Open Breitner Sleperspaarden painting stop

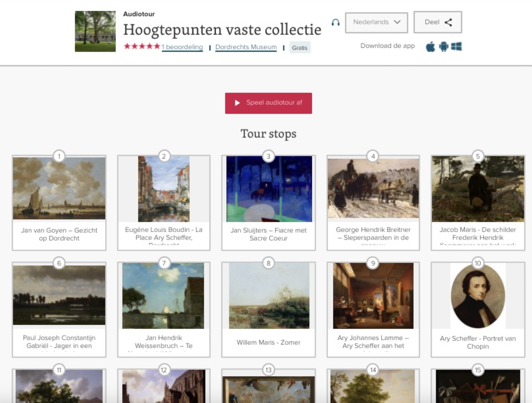click(373, 203)
